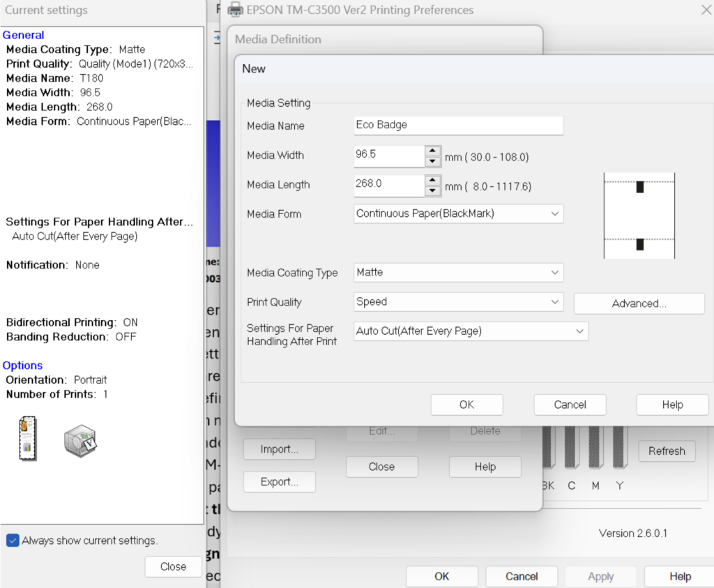Toggle Always show current settings checkbox

coord(13,541)
